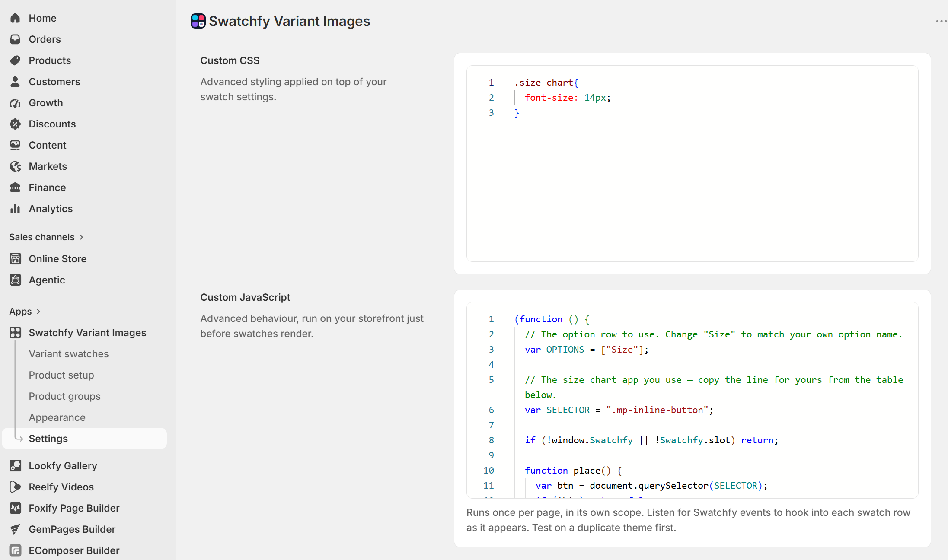Open Reelfy Videos app
The width and height of the screenshot is (948, 560).
[x=61, y=487]
